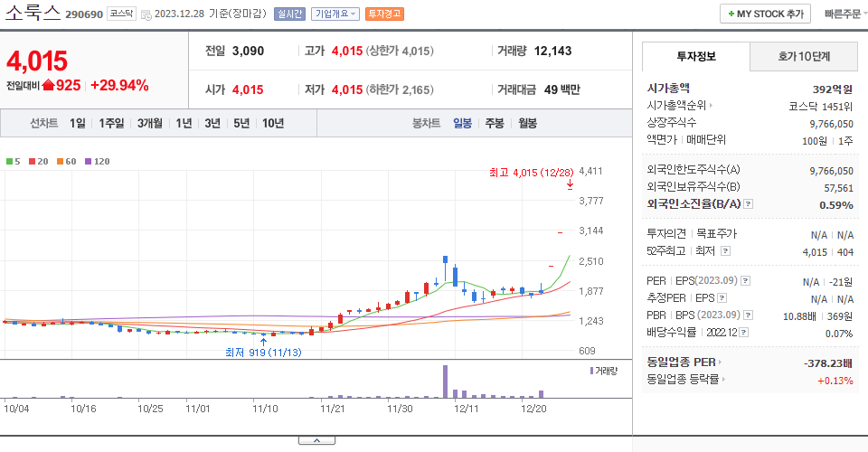Click the 소룩스 stock name heading
The image size is (868, 452).
tap(33, 13)
